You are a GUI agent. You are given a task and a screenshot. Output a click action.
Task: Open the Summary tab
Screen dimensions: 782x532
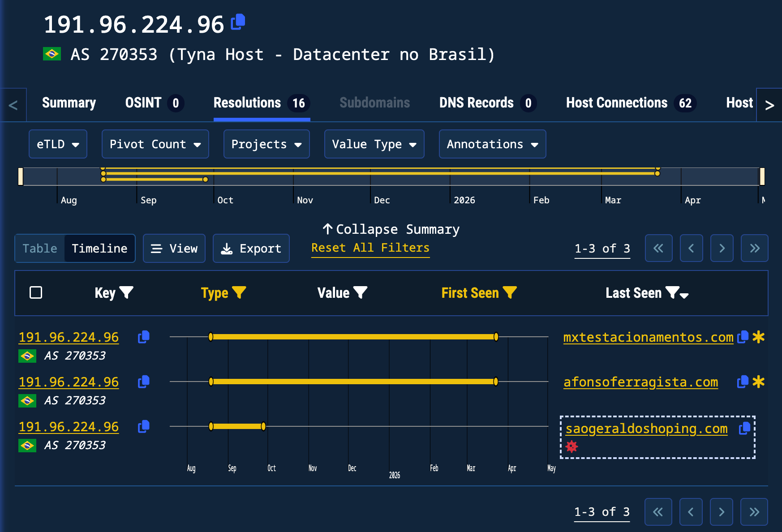point(69,103)
